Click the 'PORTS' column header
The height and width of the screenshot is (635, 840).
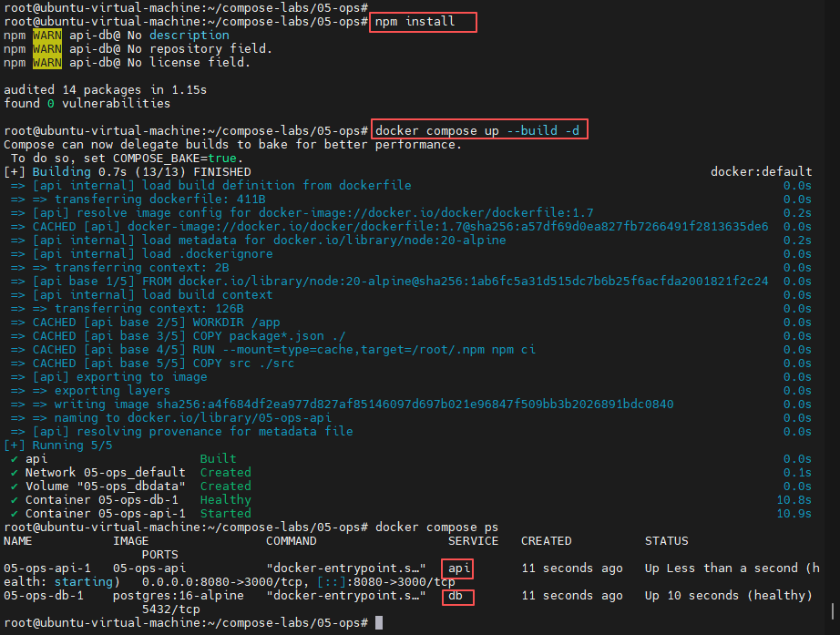pyautogui.click(x=159, y=555)
